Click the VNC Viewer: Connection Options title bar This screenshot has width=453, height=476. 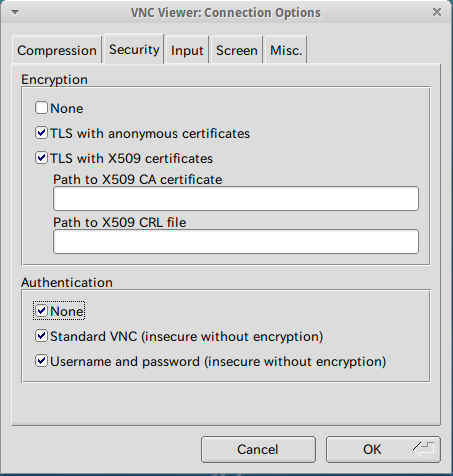(x=226, y=13)
